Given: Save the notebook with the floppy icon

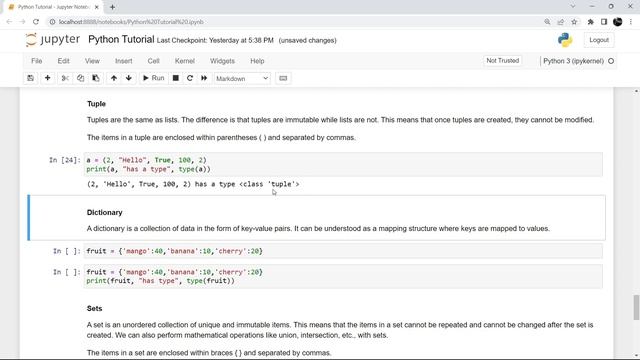Looking at the screenshot, I should coord(31,78).
